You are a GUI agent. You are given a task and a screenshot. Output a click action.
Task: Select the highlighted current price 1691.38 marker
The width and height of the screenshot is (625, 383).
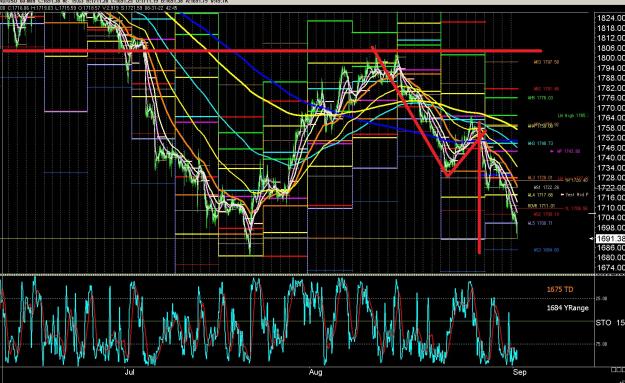pos(611,239)
